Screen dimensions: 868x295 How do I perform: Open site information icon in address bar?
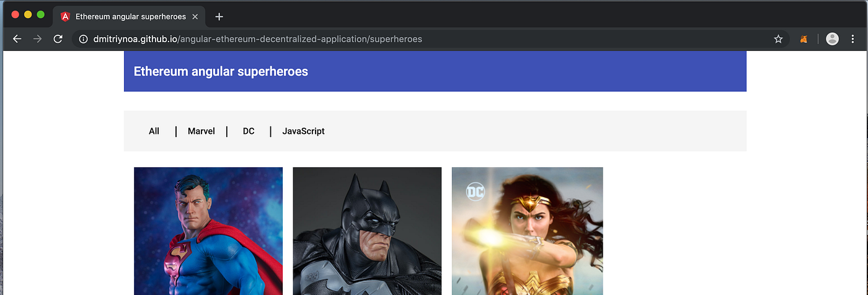click(84, 39)
